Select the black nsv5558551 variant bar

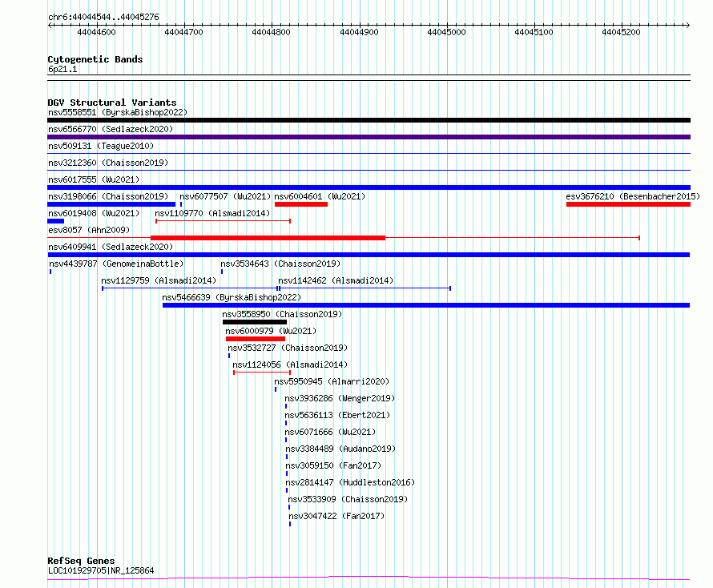[369, 120]
